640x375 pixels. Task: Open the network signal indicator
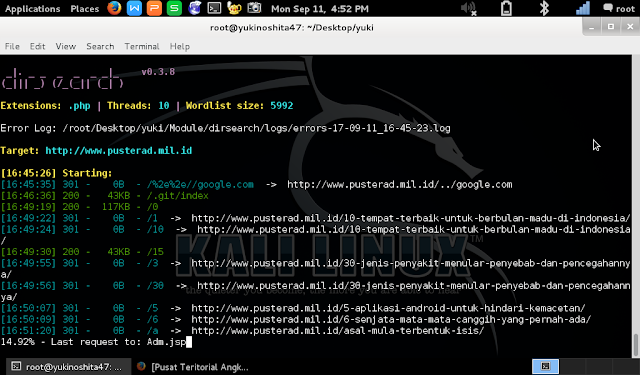tap(582, 9)
